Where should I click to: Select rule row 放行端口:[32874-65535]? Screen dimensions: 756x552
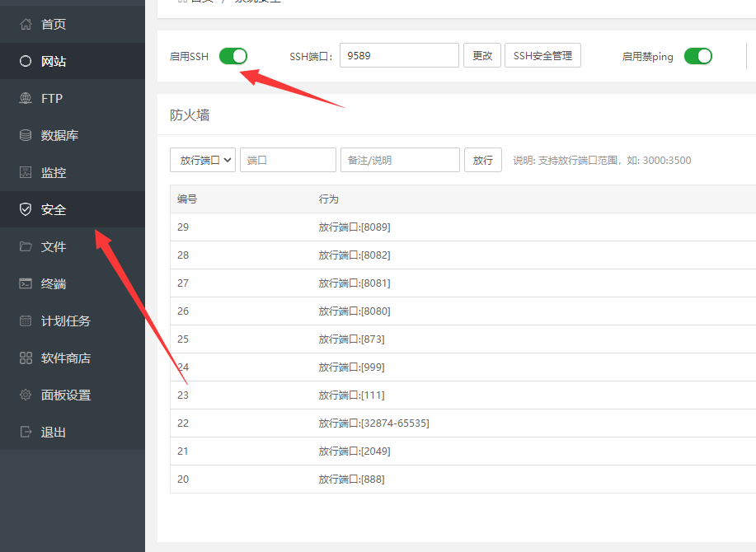[x=463, y=423]
